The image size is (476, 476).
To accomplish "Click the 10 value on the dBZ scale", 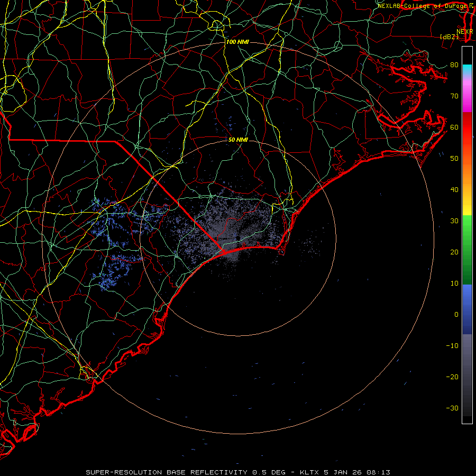I will tap(454, 283).
